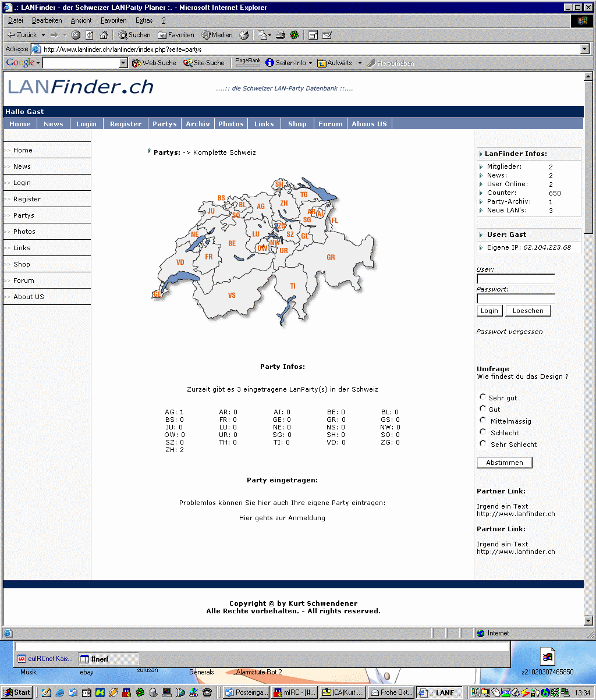Screen dimensions: 596x700
Task: Expand the address bar URL dropdown
Action: pos(585,49)
